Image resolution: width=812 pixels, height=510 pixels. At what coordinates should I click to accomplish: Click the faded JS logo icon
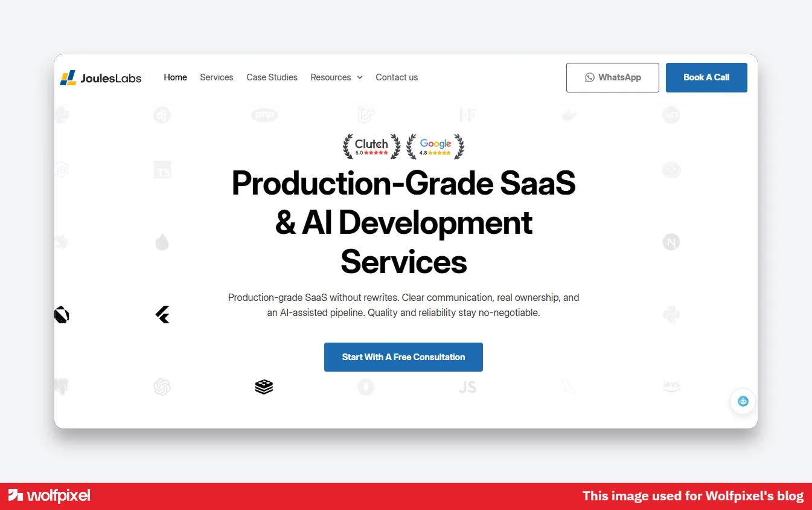(468, 387)
